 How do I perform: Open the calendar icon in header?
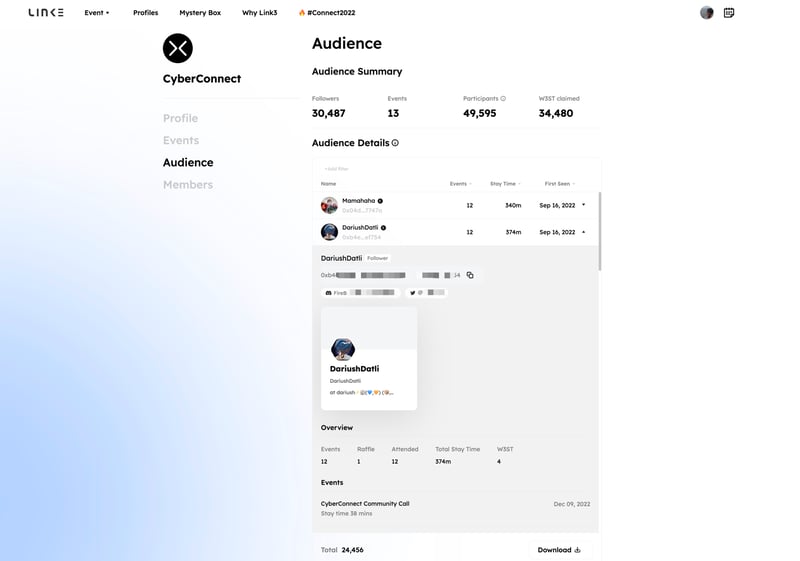[x=729, y=13]
